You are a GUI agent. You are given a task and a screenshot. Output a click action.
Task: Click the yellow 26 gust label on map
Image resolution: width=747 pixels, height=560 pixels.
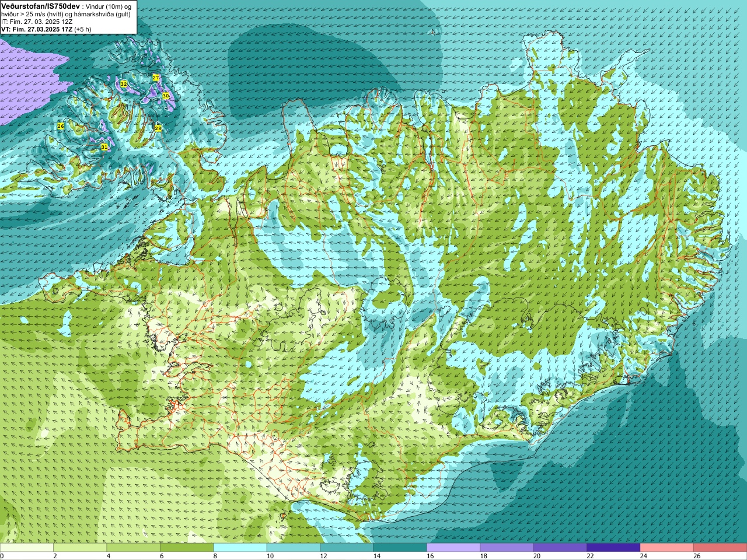point(61,126)
